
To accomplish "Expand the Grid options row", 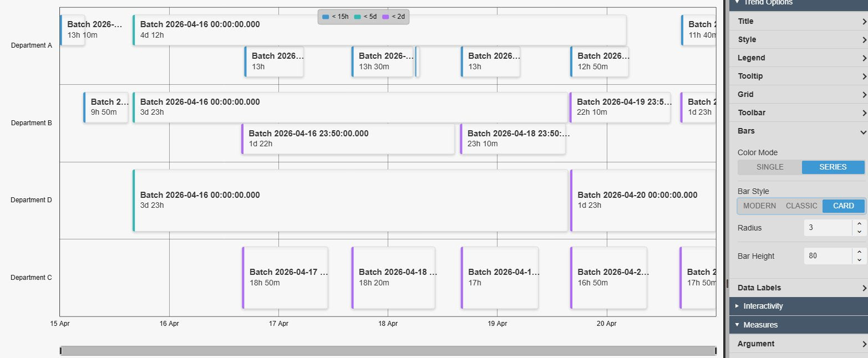I will click(x=799, y=94).
